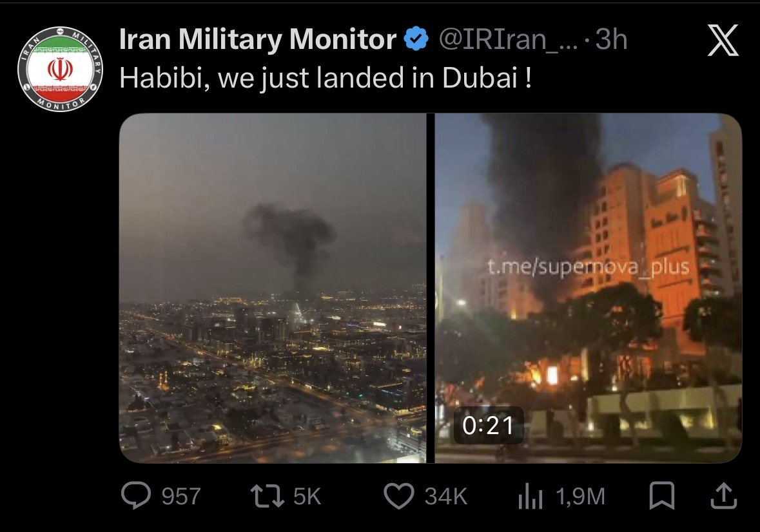Open the @IRIran_ handle link
The image size is (760, 532).
click(x=508, y=39)
